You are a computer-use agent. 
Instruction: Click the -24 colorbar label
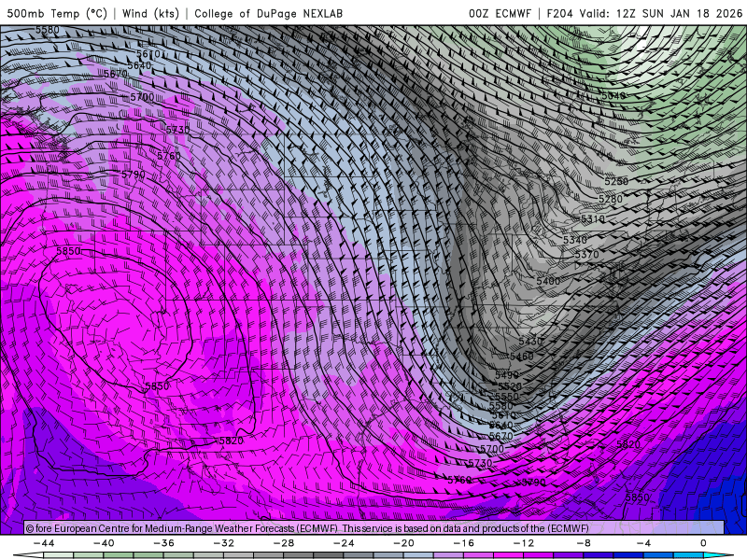(344, 543)
